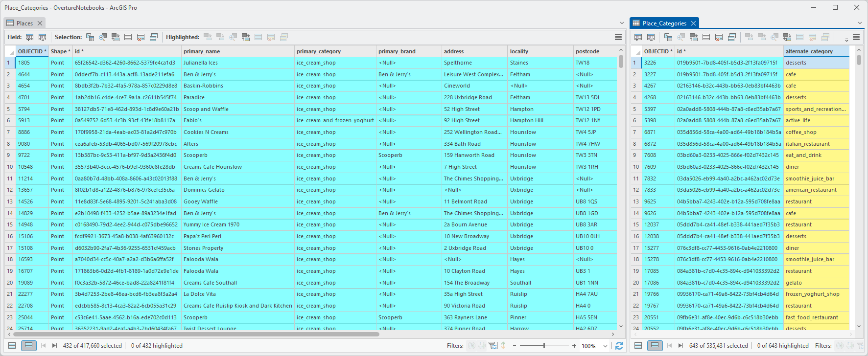Delete selected rows in the Place_Categories table
This screenshot has height=356, width=868.
coord(719,37)
